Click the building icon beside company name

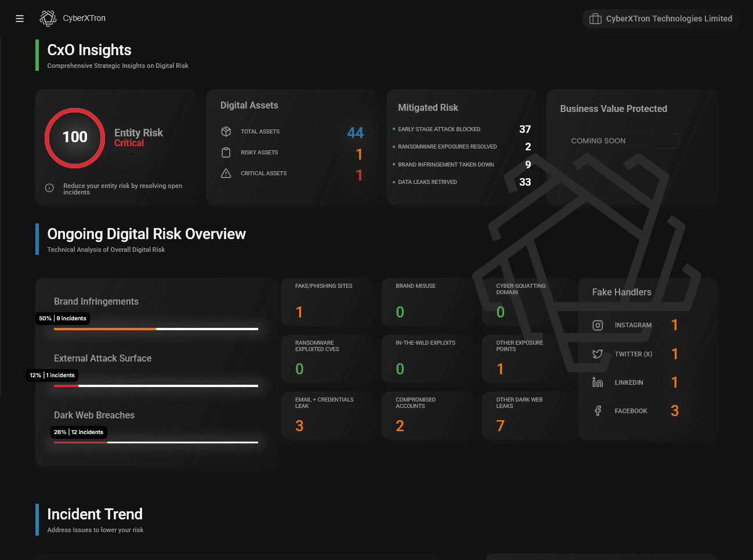click(595, 19)
